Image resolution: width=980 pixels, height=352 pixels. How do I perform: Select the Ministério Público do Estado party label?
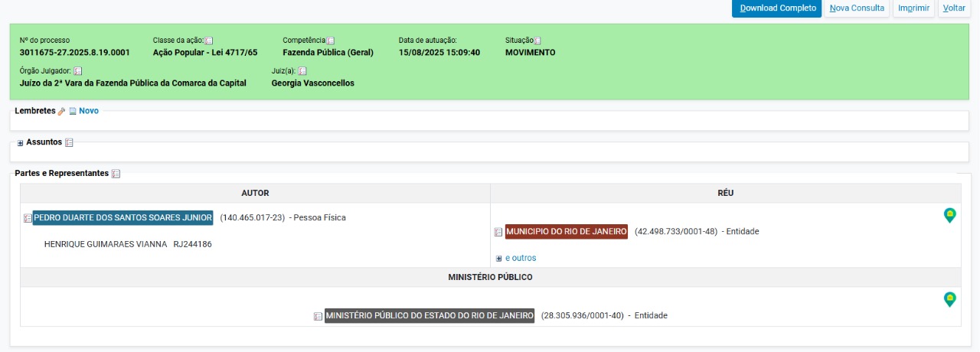click(430, 315)
